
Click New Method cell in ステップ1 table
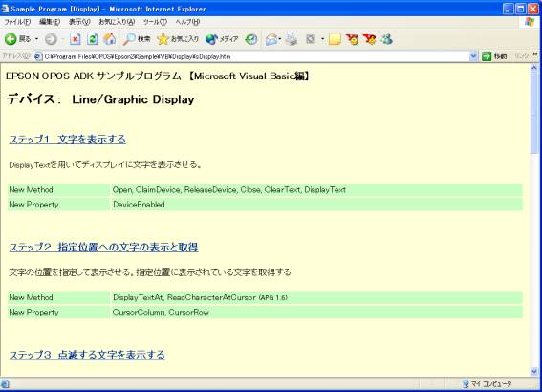pyautogui.click(x=58, y=190)
